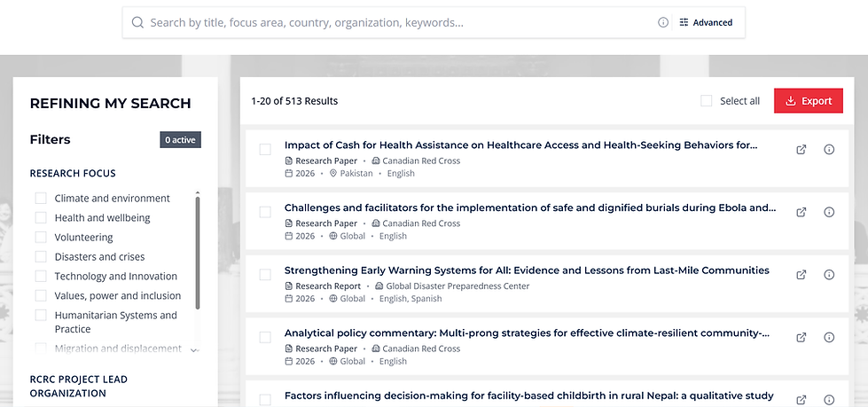Open external link for safe burials paper
This screenshot has height=407, width=868.
[801, 212]
